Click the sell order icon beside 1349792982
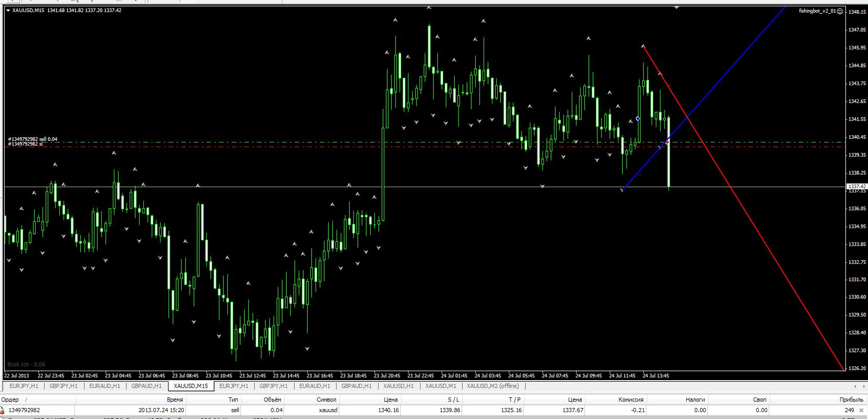868x419 pixels. pos(2,410)
